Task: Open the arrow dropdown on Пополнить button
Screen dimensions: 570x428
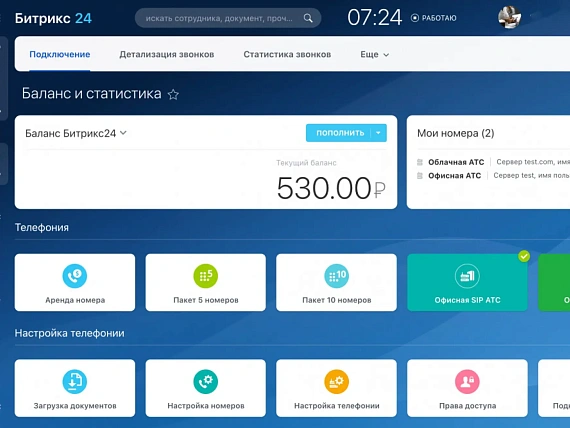Action: 378,133
